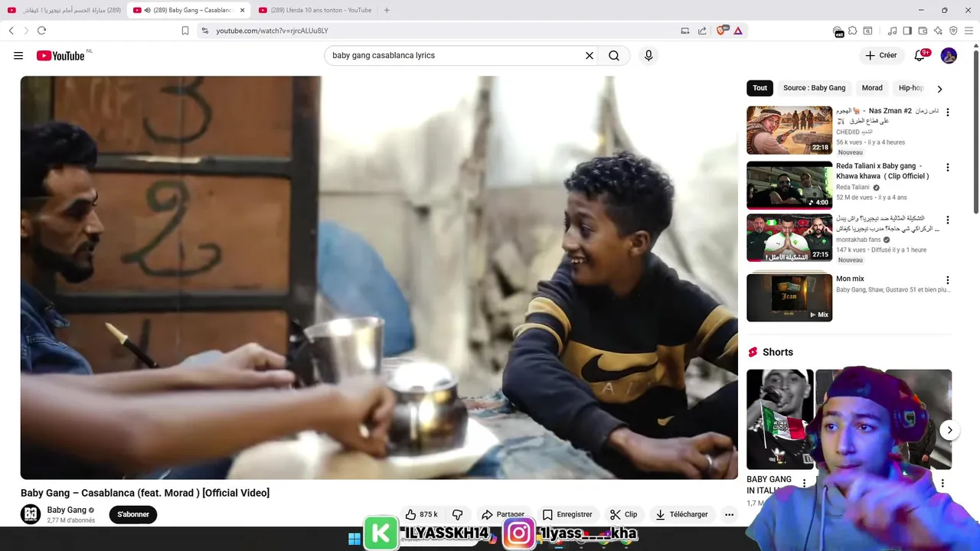The width and height of the screenshot is (980, 551).
Task: Click the Baby Gang channel avatar
Action: [31, 514]
